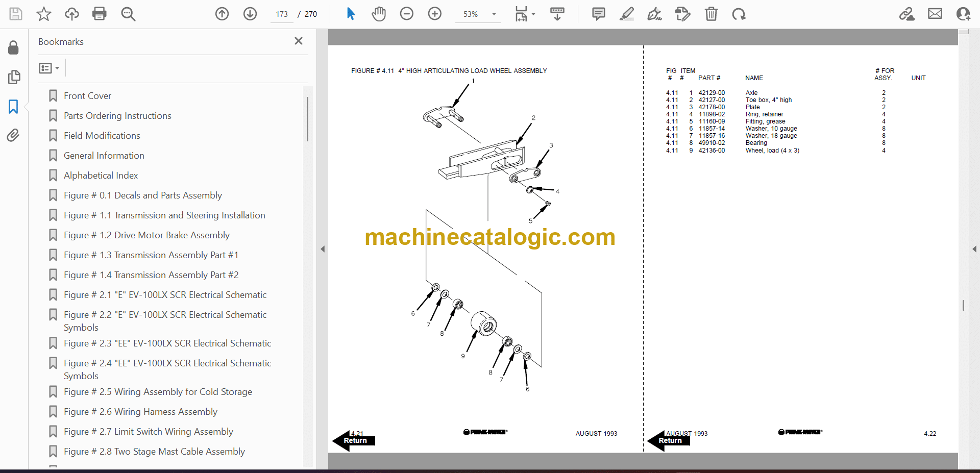980x473 pixels.
Task: Open the Alphabetical Index bookmark
Action: click(x=101, y=176)
